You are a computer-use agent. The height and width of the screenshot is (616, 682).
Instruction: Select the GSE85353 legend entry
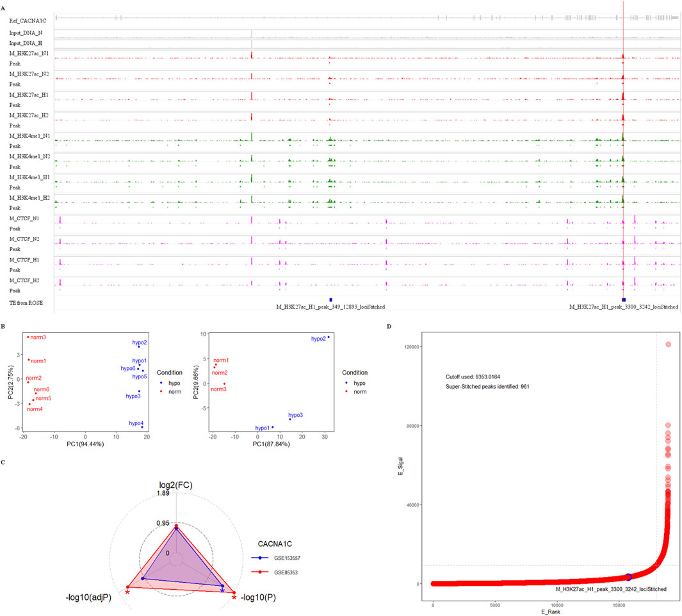coord(286,572)
